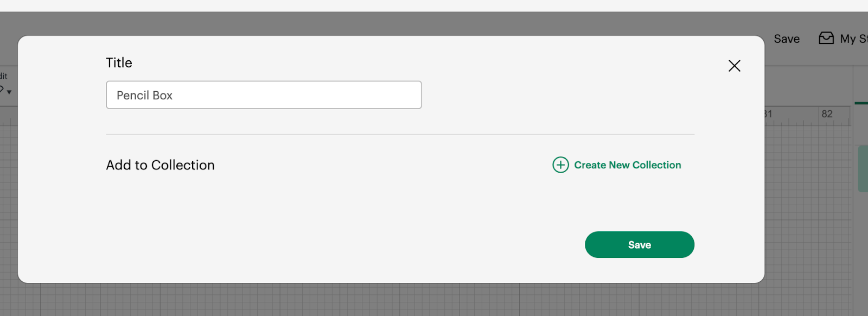This screenshot has height=316, width=868.
Task: Open My Stuff from the header text
Action: 854,39
